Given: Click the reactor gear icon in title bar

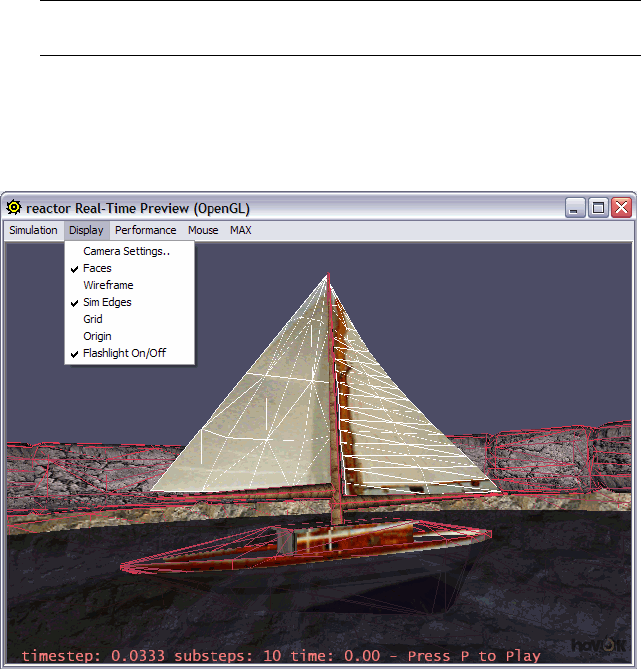Looking at the screenshot, I should (x=14, y=208).
